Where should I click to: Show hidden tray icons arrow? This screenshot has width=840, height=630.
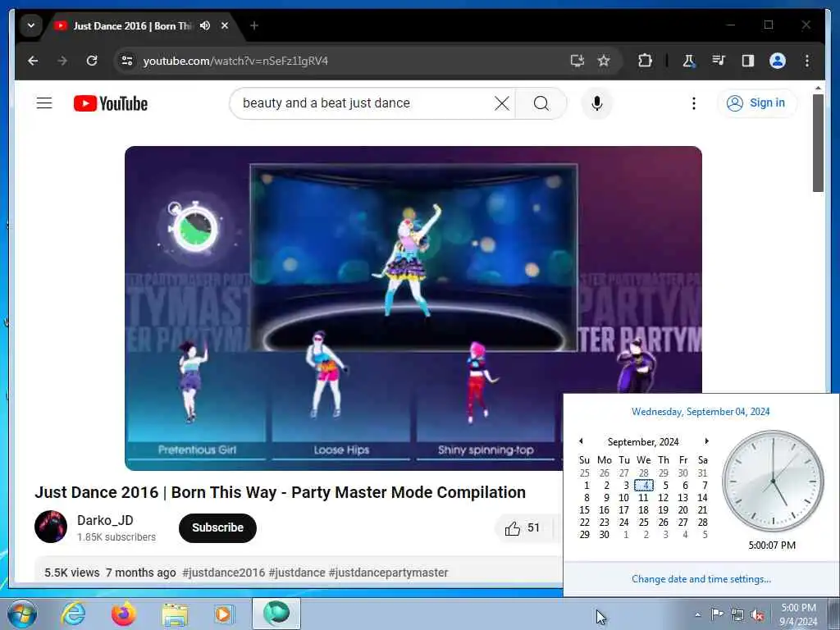(x=697, y=614)
